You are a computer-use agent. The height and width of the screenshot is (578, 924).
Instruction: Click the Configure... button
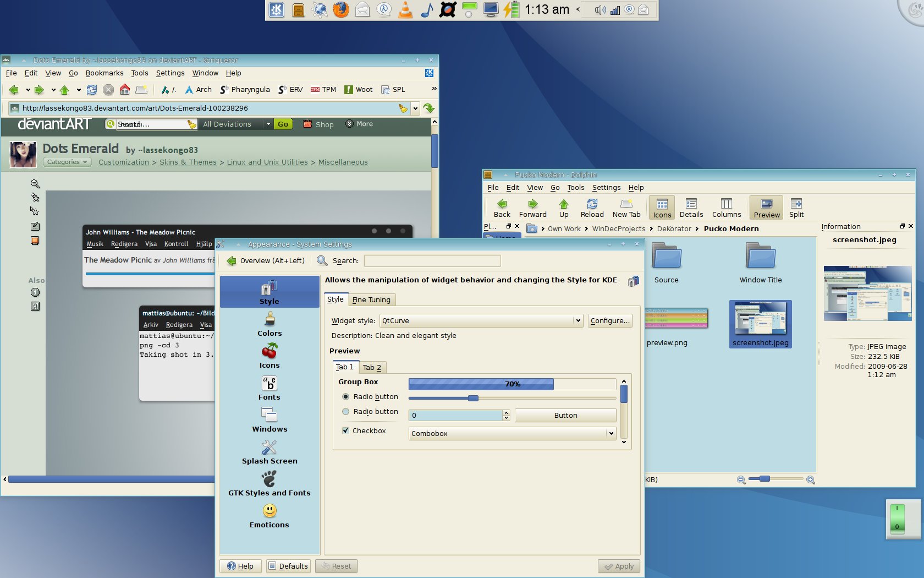tap(610, 320)
